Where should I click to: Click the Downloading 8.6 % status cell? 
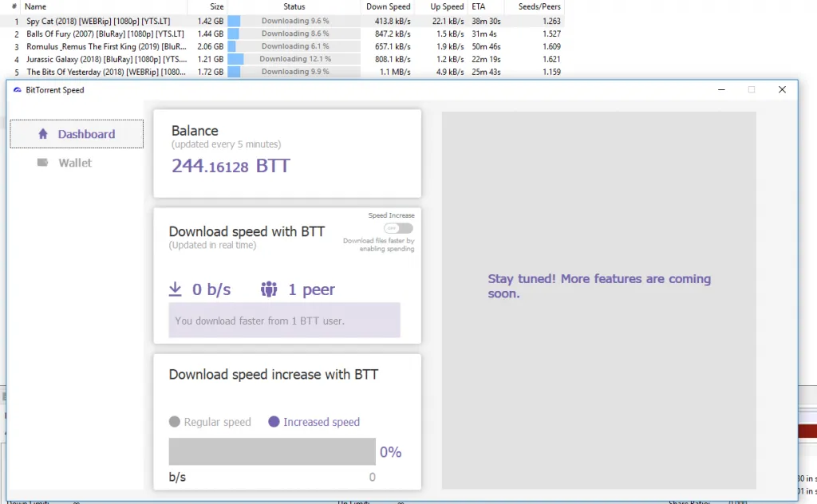pos(294,33)
